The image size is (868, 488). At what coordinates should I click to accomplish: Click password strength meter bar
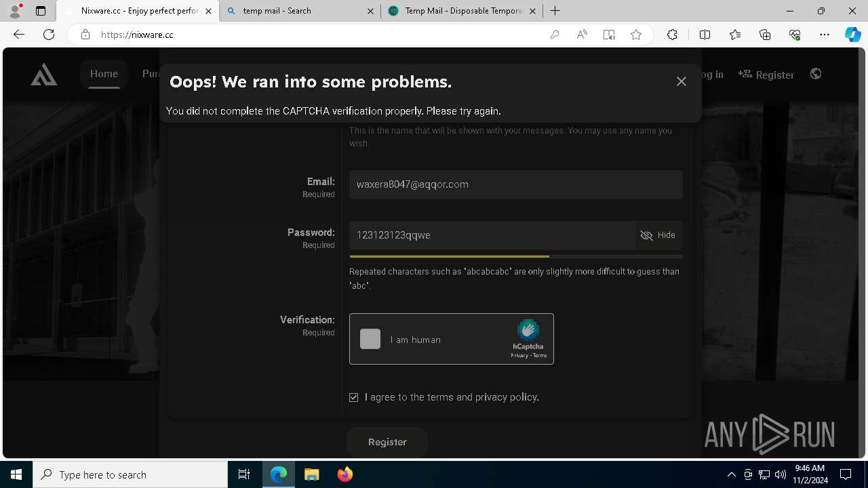(516, 256)
